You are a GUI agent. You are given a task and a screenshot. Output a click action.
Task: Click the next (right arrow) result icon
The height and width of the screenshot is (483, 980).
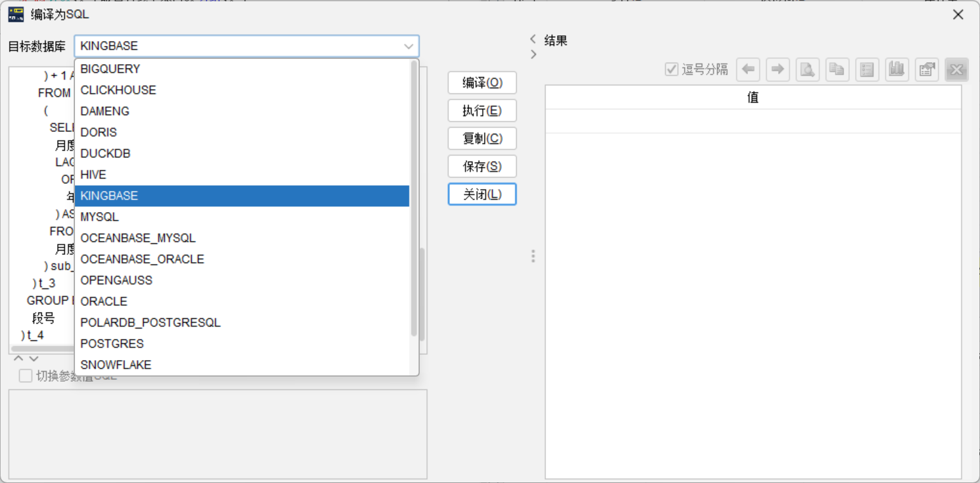click(777, 69)
